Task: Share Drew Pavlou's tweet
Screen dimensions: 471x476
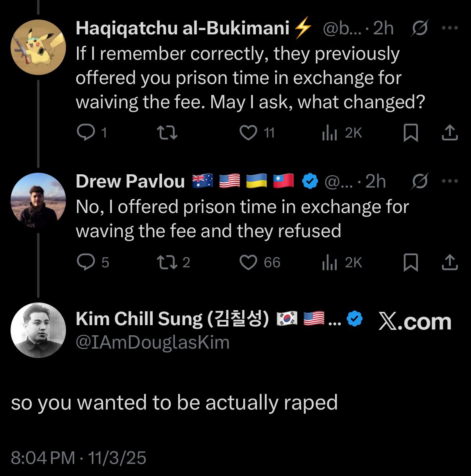Action: click(450, 262)
